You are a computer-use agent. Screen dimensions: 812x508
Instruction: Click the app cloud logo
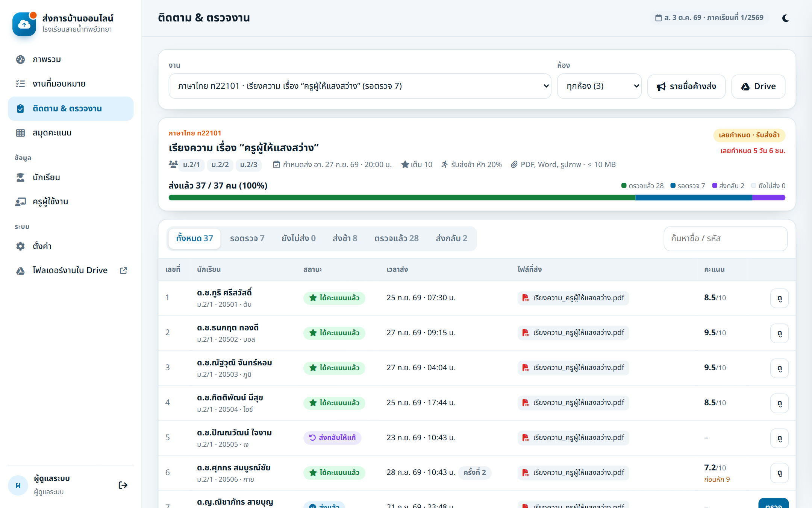24,24
